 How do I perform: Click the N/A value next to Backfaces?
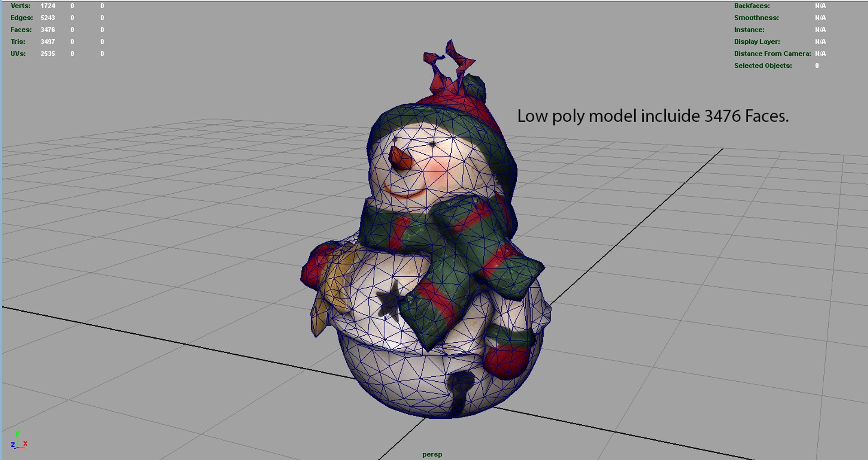point(820,6)
